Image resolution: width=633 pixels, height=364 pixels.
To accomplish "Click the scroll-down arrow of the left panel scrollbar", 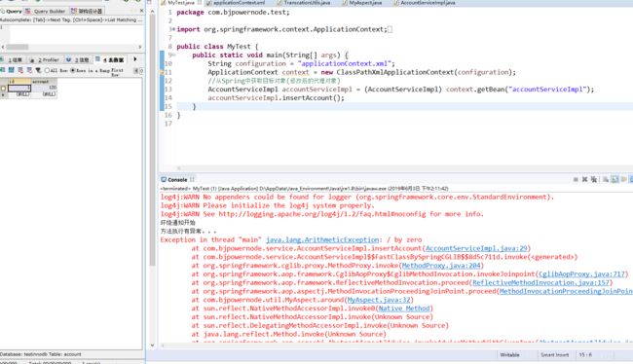I will (x=152, y=346).
